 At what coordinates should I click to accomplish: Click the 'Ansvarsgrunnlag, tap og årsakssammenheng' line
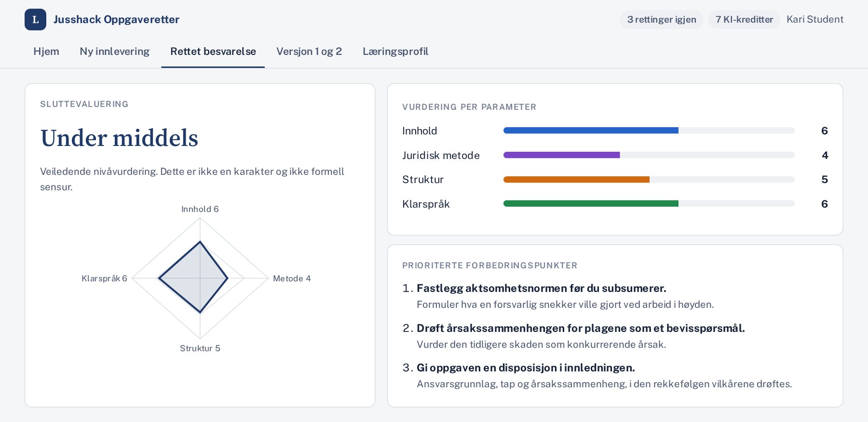point(604,384)
